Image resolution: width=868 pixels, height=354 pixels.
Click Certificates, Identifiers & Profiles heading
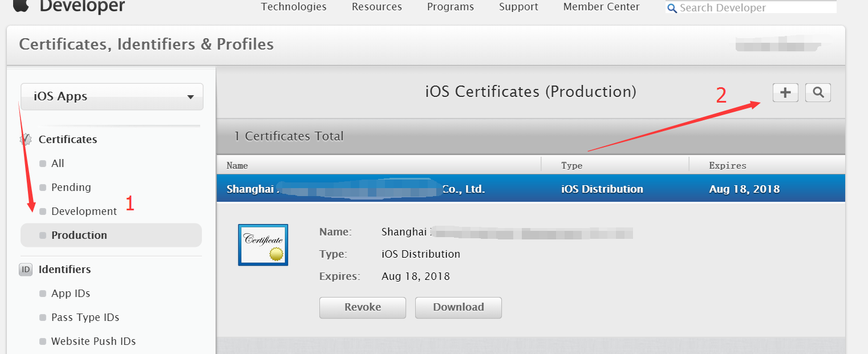pyautogui.click(x=147, y=44)
